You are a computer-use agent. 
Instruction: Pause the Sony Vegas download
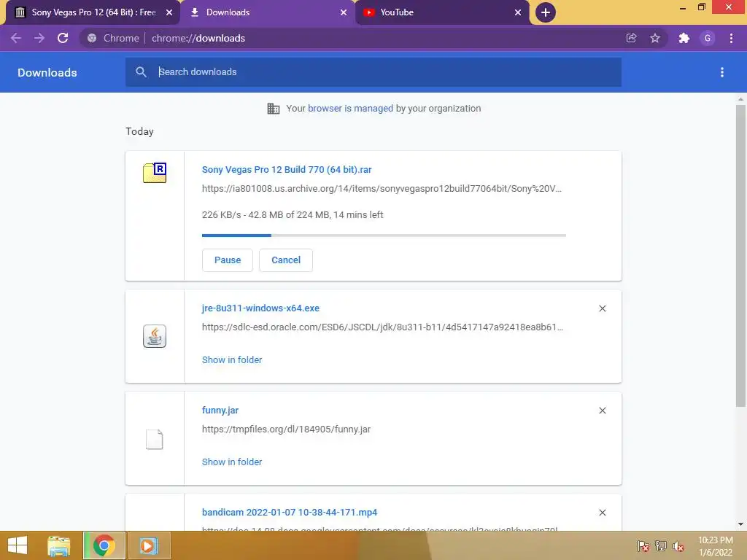click(228, 260)
